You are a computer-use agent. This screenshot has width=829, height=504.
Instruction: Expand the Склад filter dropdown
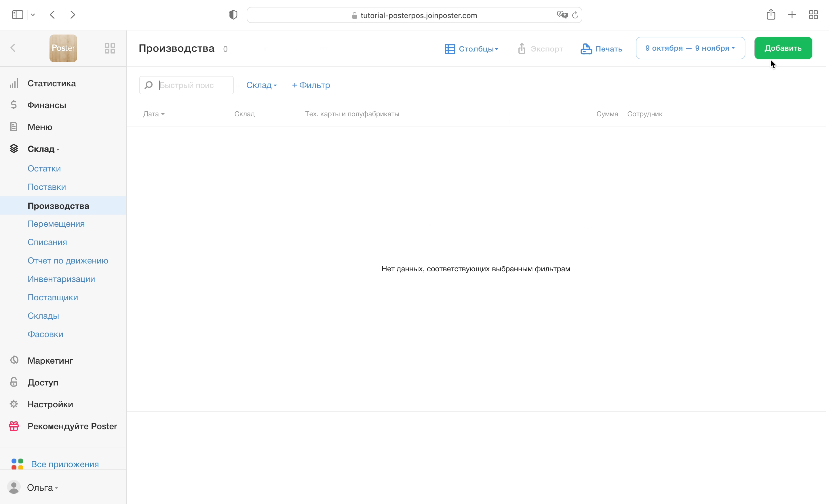tap(261, 85)
